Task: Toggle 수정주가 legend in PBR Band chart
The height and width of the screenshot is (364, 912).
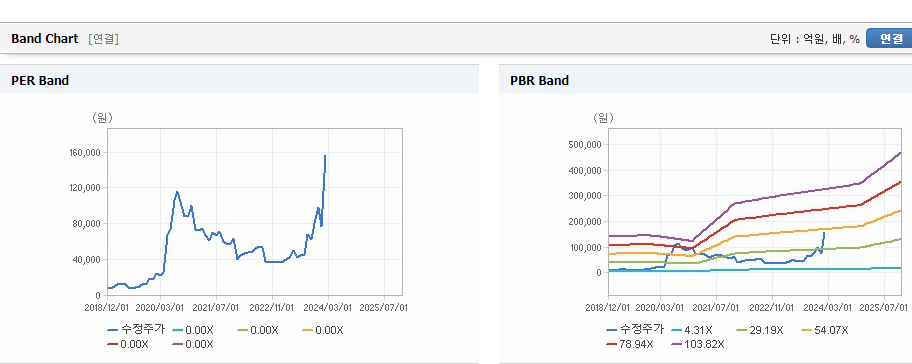Action: tap(635, 330)
